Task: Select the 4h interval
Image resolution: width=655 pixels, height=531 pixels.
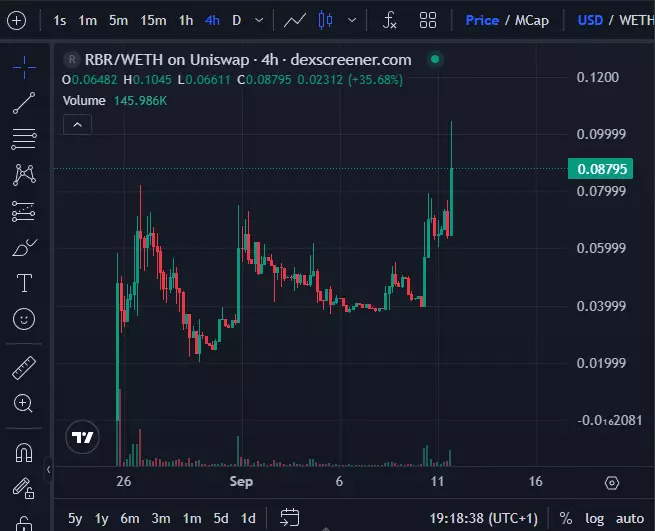Action: [x=212, y=20]
